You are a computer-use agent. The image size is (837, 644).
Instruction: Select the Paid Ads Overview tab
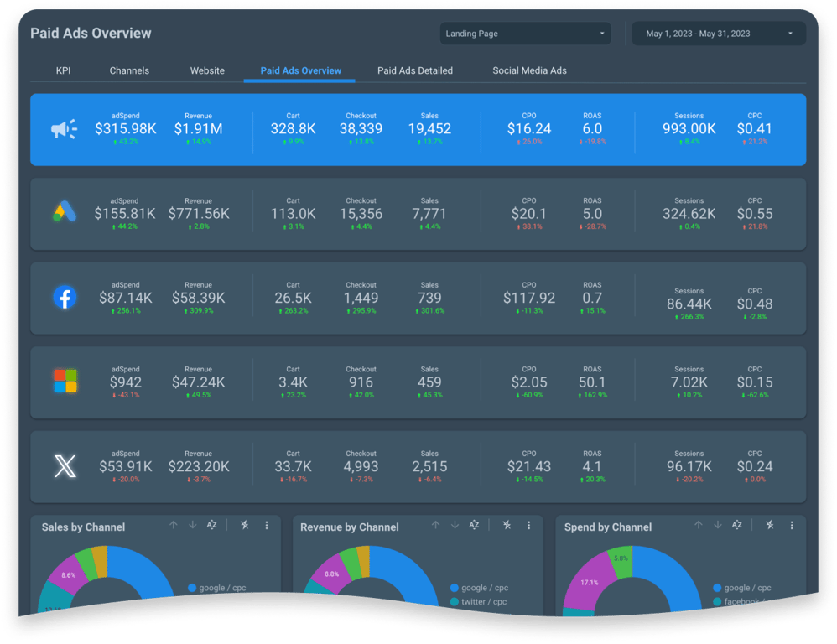tap(300, 70)
